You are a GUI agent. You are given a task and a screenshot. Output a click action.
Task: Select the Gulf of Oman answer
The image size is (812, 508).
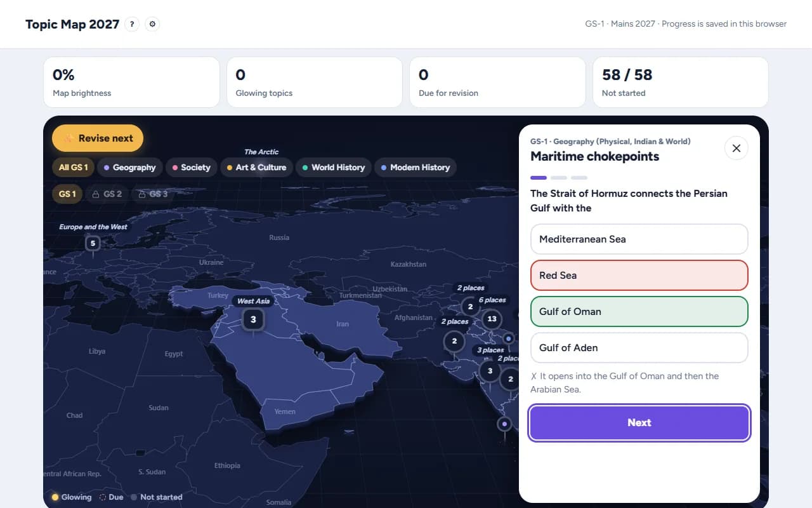[639, 312]
